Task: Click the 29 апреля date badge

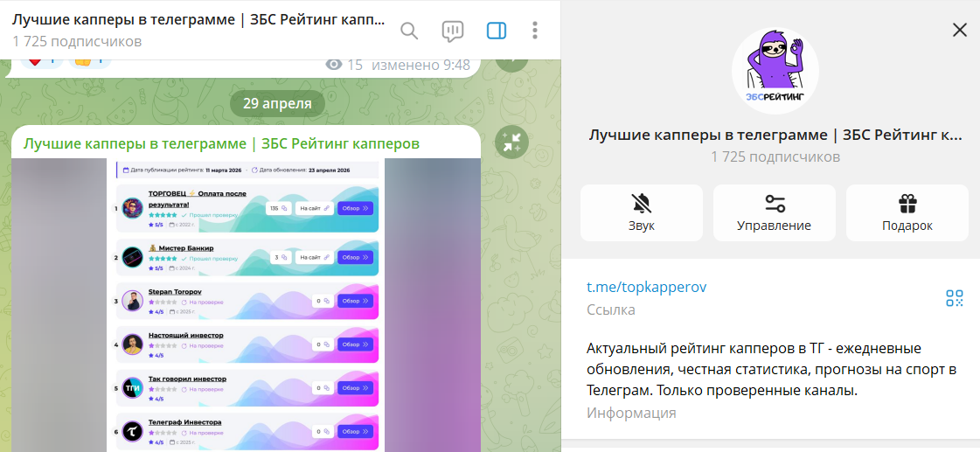Action: coord(277,104)
